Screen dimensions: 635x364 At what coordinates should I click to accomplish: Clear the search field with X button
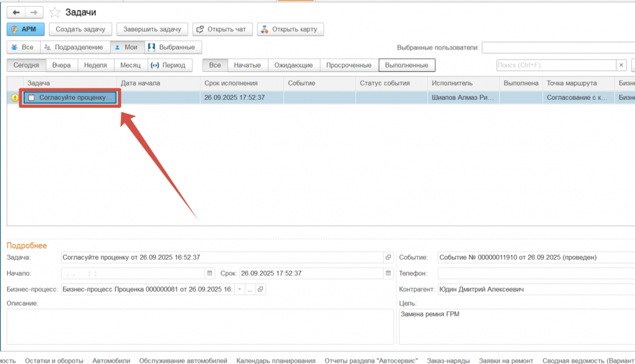[621, 65]
